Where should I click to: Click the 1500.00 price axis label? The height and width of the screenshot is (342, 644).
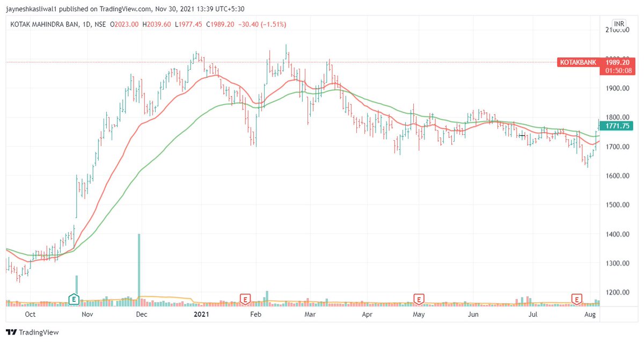click(x=618, y=205)
